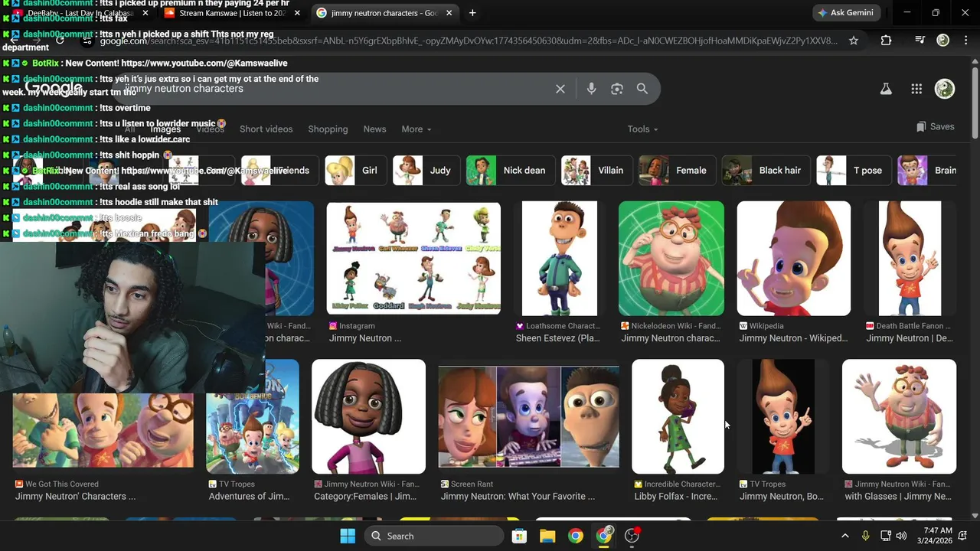Image resolution: width=980 pixels, height=551 pixels.
Task: Switch to the Short videos tab
Action: tap(266, 129)
